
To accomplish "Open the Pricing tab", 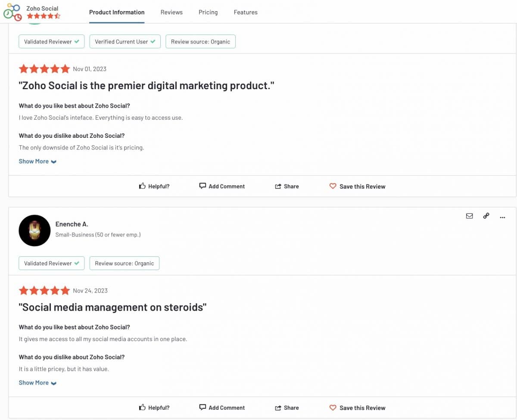I will pos(208,12).
